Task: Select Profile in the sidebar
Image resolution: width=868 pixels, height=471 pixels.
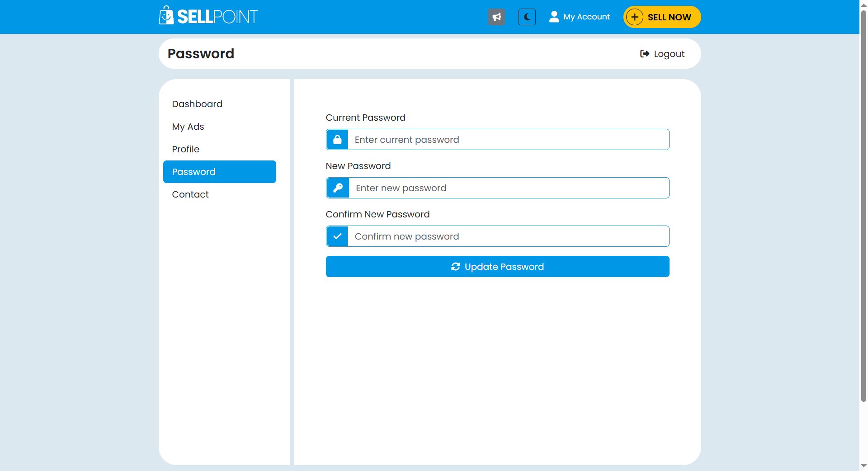Action: click(185, 149)
